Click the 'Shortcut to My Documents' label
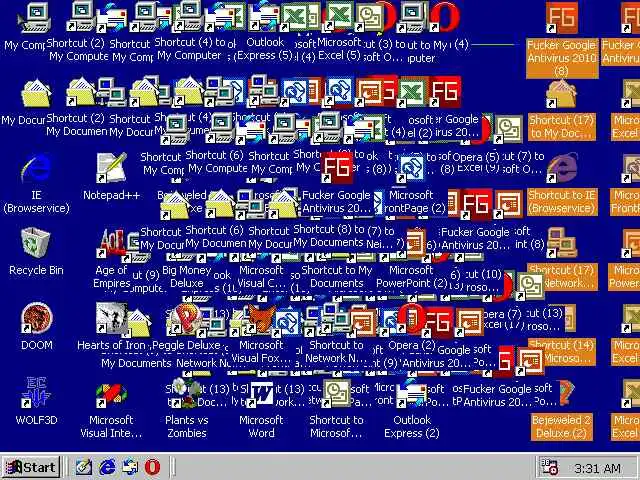640x480 pixels. (x=336, y=277)
